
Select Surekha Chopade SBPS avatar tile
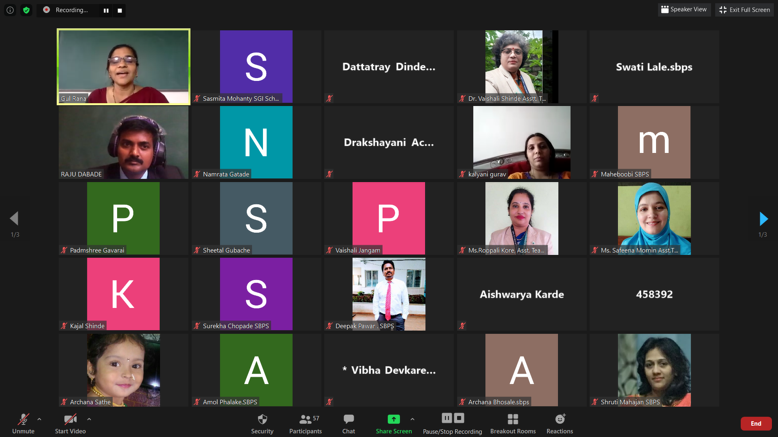click(256, 294)
